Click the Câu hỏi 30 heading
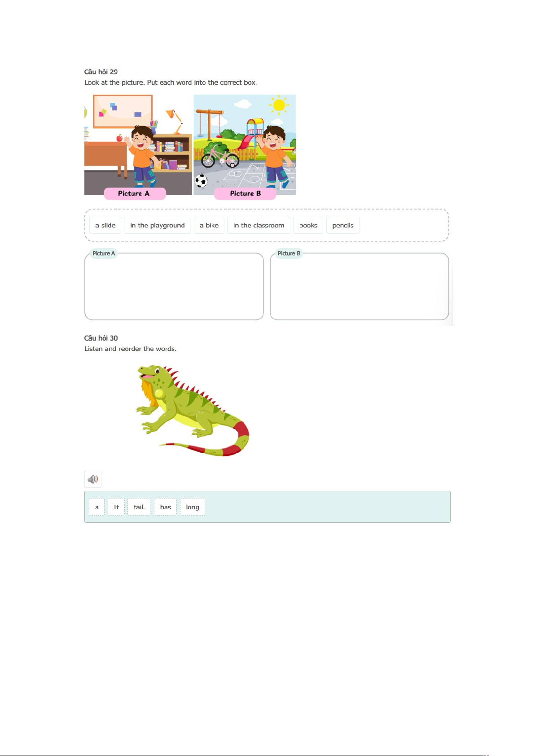The height and width of the screenshot is (756, 535). pyautogui.click(x=101, y=338)
